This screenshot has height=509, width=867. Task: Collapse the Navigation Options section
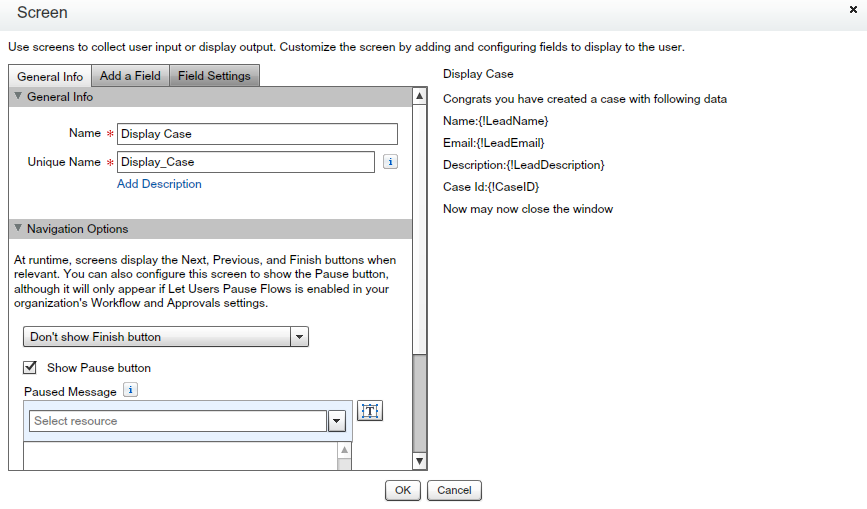(x=18, y=229)
